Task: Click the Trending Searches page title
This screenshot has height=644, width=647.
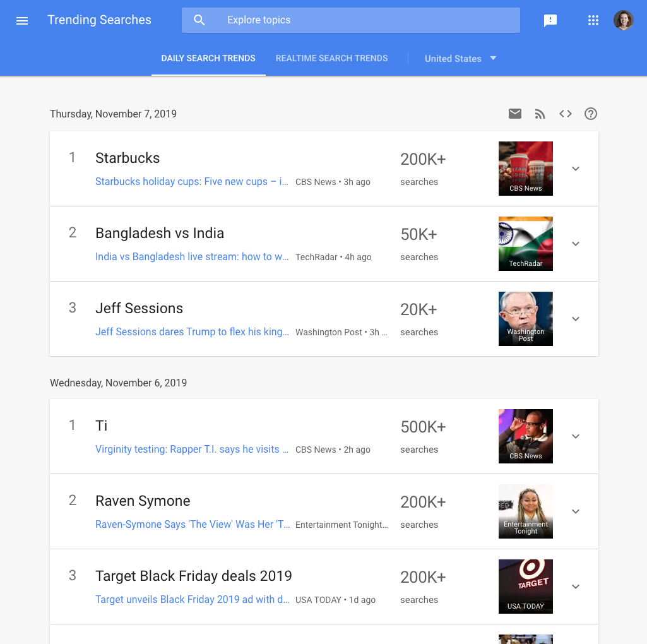Action: (x=100, y=20)
